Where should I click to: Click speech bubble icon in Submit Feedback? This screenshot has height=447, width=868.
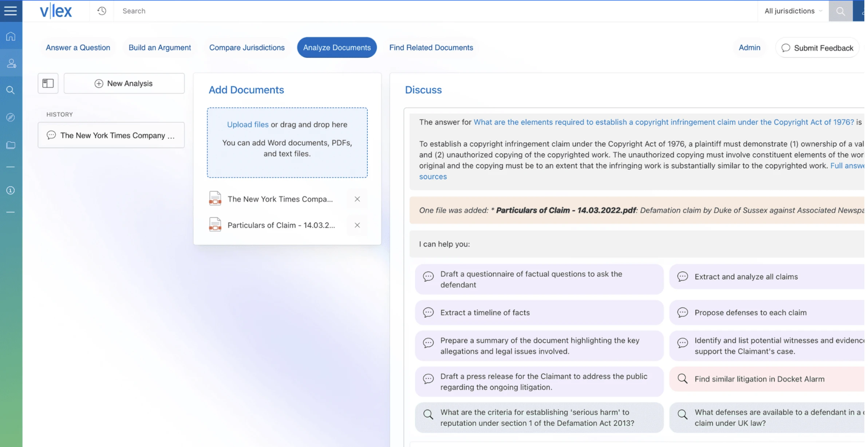click(x=786, y=48)
